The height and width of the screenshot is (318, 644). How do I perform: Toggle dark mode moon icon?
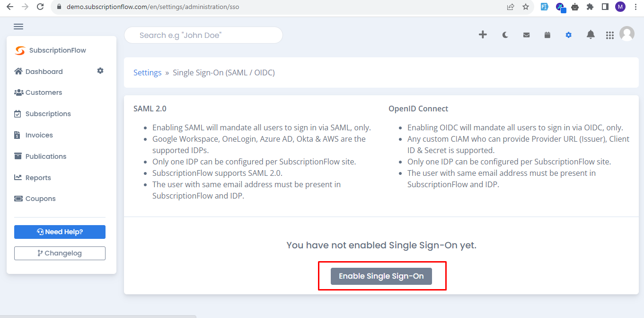coord(505,35)
